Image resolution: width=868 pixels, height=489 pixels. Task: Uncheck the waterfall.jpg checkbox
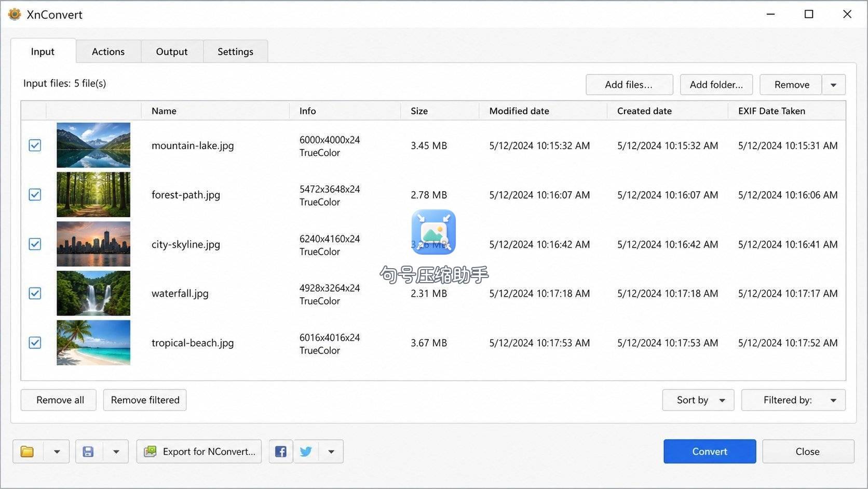point(35,294)
